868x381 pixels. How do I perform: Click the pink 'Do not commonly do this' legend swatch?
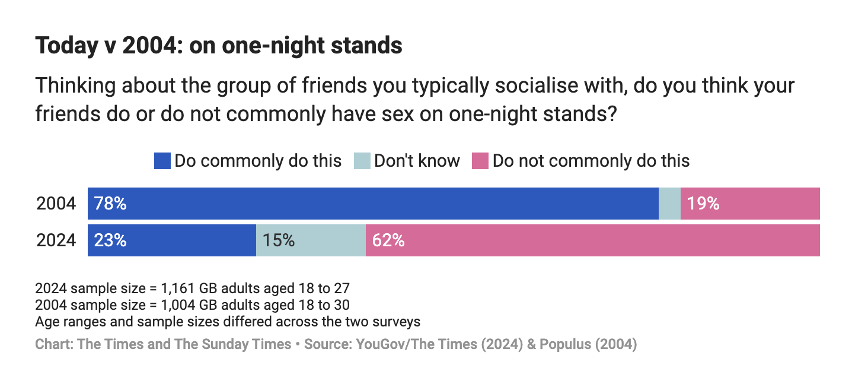[480, 161]
